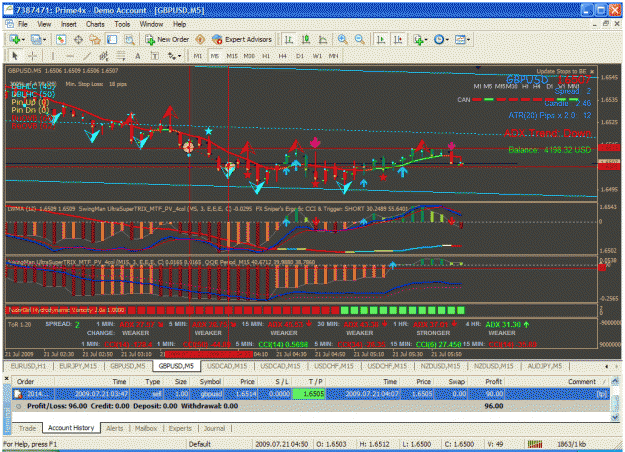Hide the Terminal panel via toolbar icon
Image resolution: width=625 pixels, height=452 pixels.
[x=112, y=39]
